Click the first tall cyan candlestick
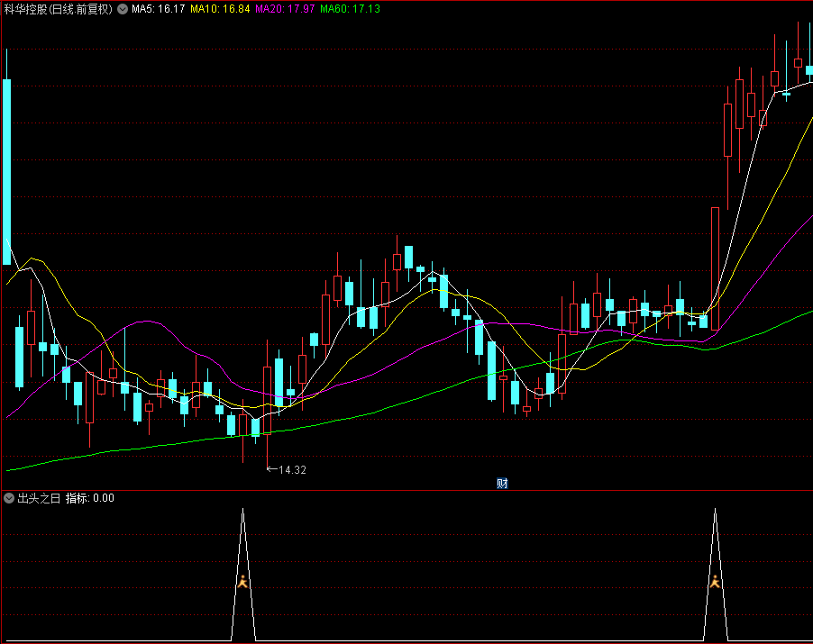The image size is (813, 644). [6, 172]
